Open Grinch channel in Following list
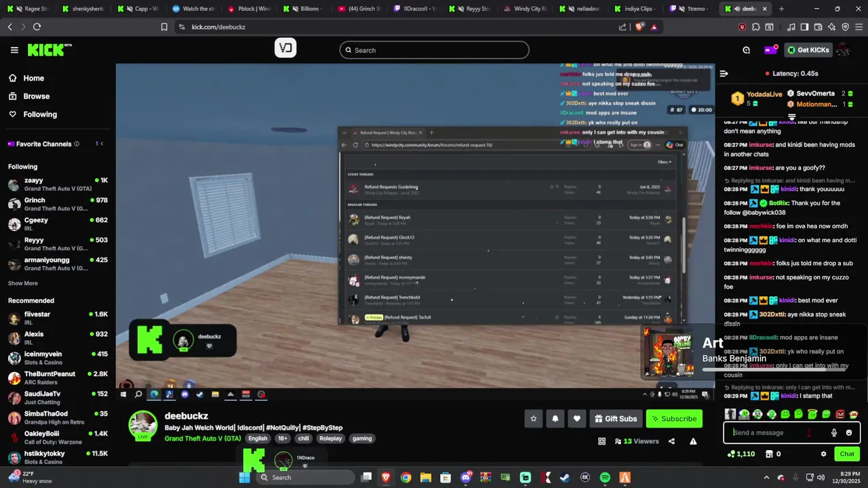868x488 pixels. tap(58, 204)
